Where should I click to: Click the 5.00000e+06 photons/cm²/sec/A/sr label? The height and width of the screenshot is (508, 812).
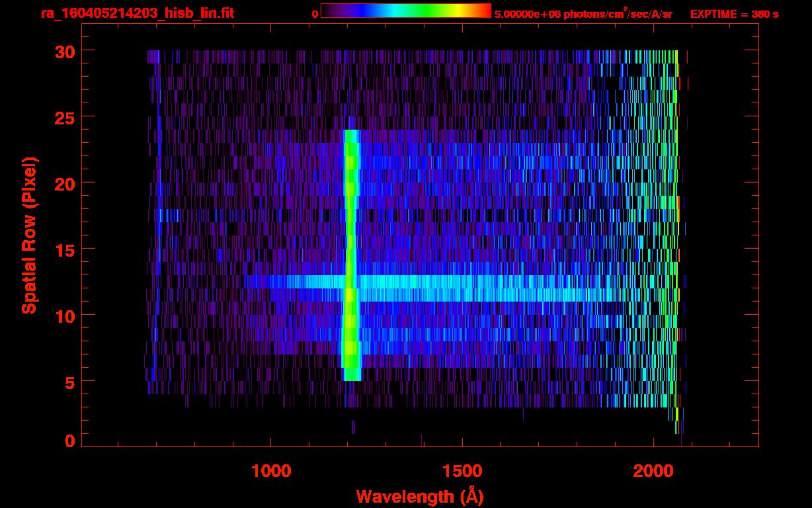click(x=583, y=13)
